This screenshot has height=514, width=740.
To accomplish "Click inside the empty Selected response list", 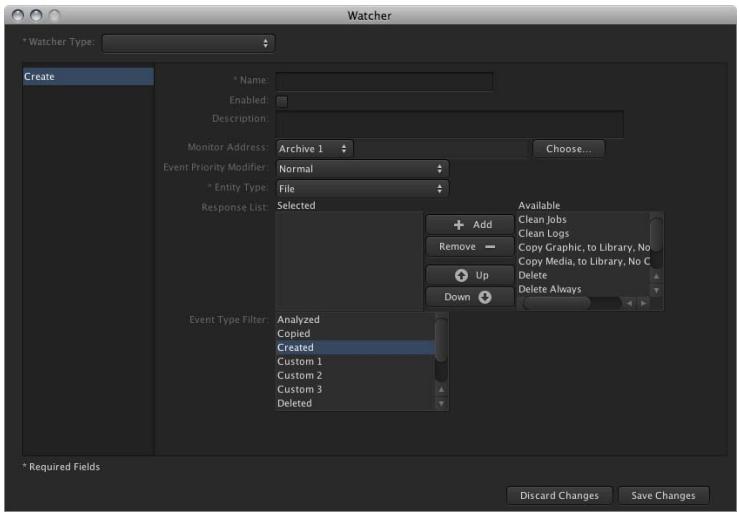I will 349,261.
